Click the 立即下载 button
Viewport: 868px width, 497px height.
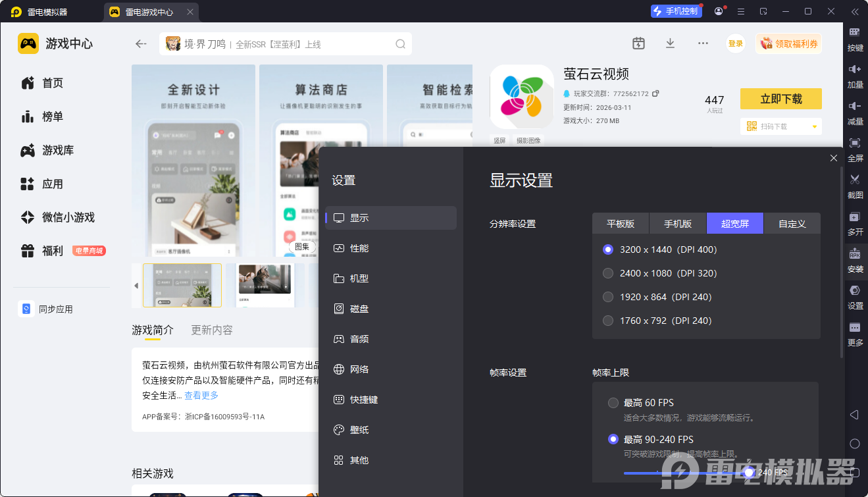point(780,99)
